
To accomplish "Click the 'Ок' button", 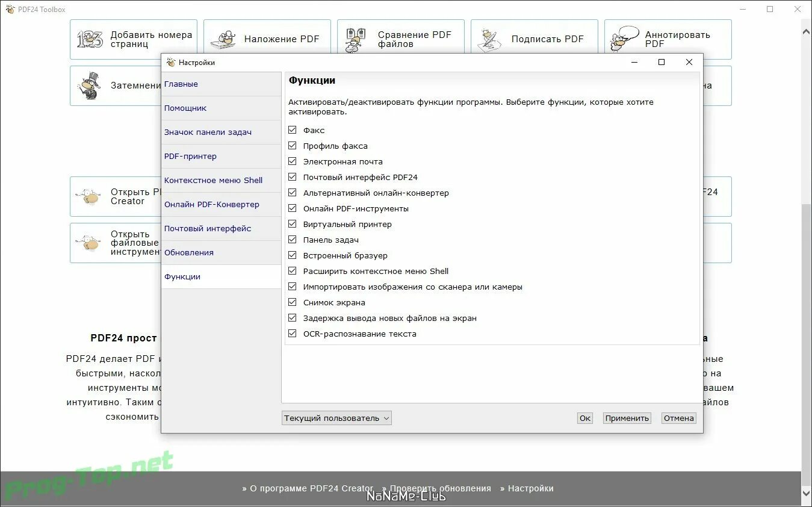I will point(585,418).
